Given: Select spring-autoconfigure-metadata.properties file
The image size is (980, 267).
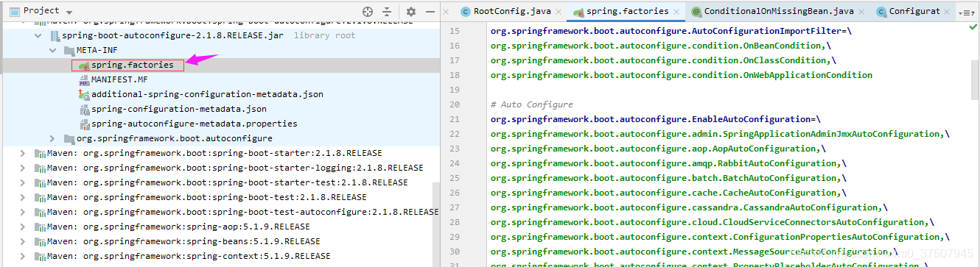Looking at the screenshot, I should click(x=195, y=124).
